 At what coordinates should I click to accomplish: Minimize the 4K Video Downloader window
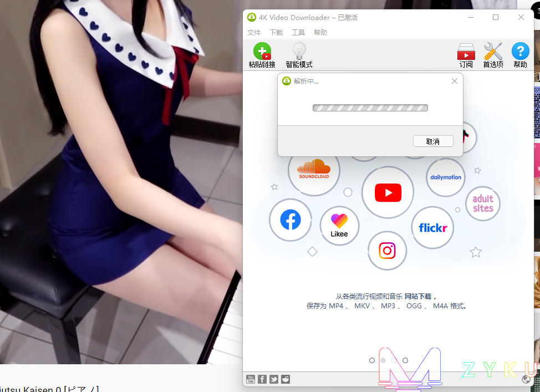click(471, 17)
